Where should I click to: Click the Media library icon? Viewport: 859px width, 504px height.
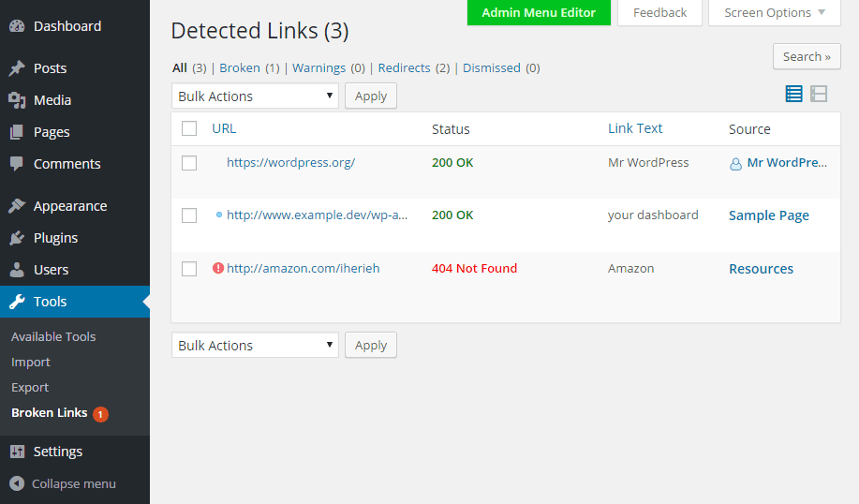point(17,100)
